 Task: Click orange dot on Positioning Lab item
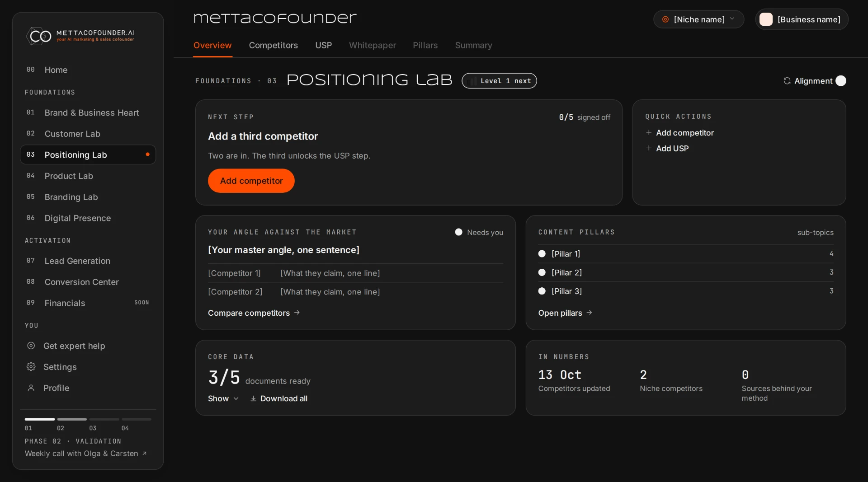[147, 154]
